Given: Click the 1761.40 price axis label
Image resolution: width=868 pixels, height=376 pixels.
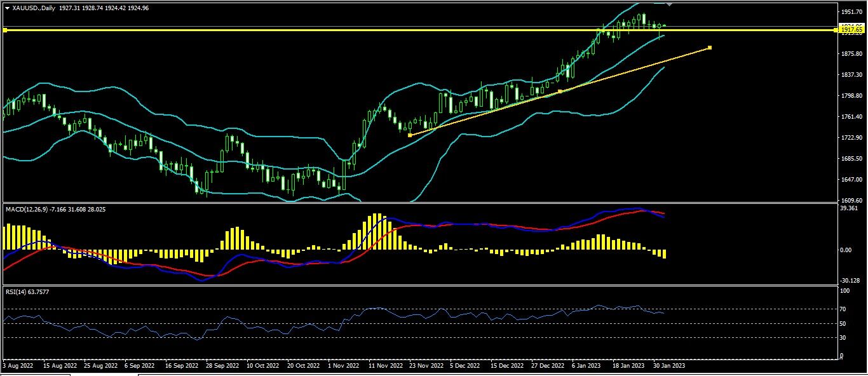Looking at the screenshot, I should (x=851, y=117).
